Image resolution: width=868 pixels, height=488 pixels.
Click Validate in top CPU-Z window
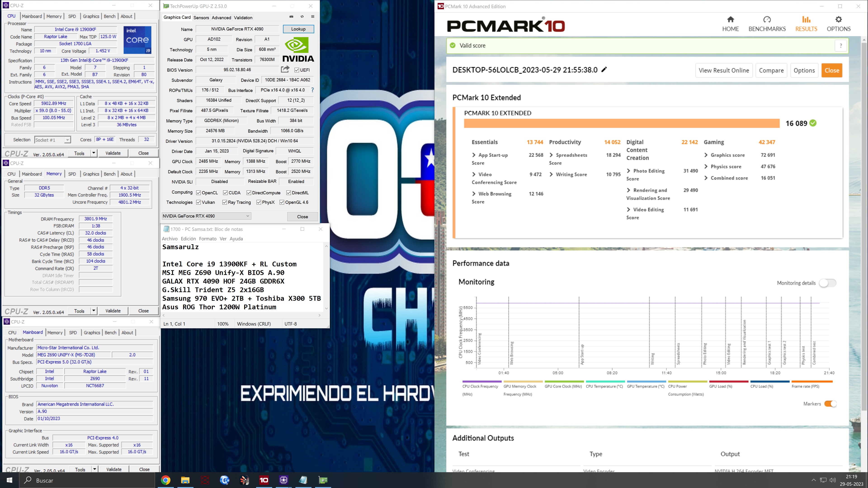(x=113, y=153)
